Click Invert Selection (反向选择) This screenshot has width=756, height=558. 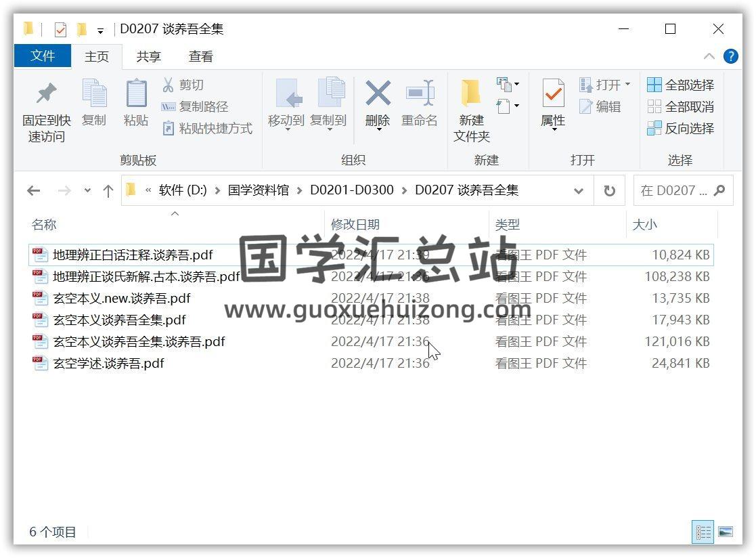click(680, 128)
